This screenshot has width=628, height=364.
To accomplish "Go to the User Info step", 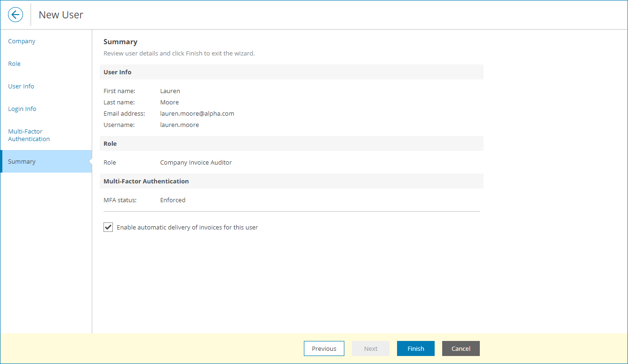I will [21, 86].
